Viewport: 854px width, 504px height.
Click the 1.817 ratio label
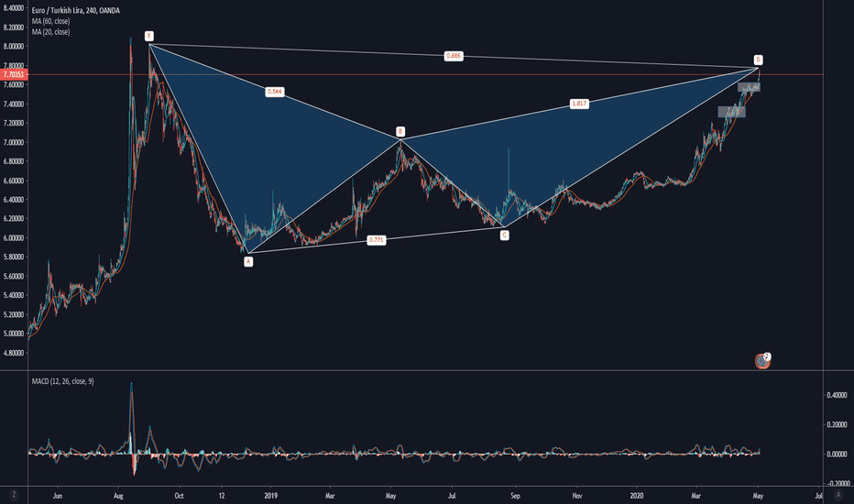point(579,104)
